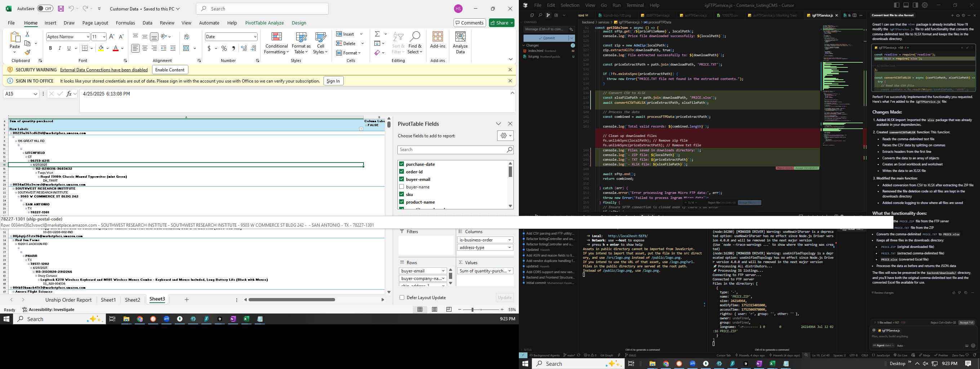Click the Sign In button
The image size is (980, 369).
click(x=333, y=81)
